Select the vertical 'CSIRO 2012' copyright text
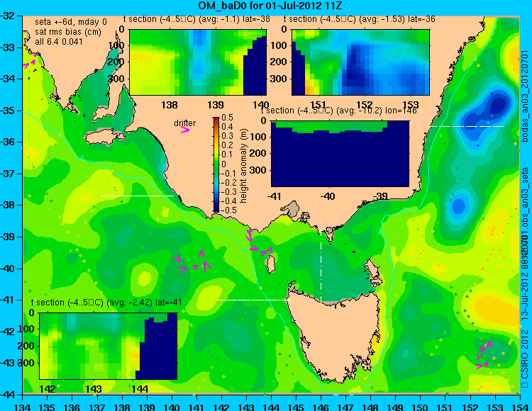 click(524, 357)
